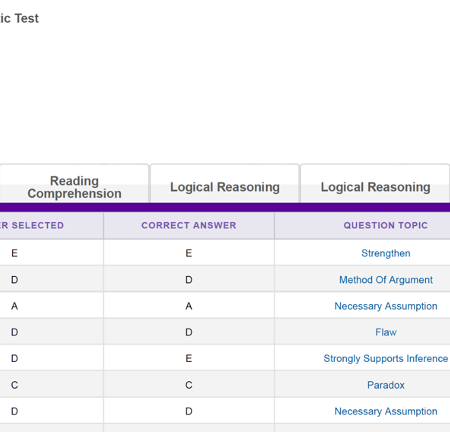Open the Strongly Supports Inference link
Screen dimensions: 450x432
(386, 359)
